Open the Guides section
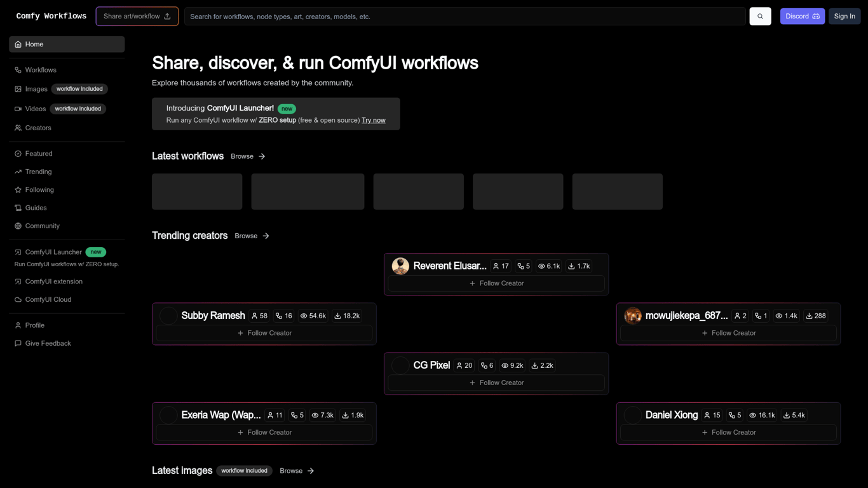This screenshot has height=488, width=868. (x=37, y=208)
